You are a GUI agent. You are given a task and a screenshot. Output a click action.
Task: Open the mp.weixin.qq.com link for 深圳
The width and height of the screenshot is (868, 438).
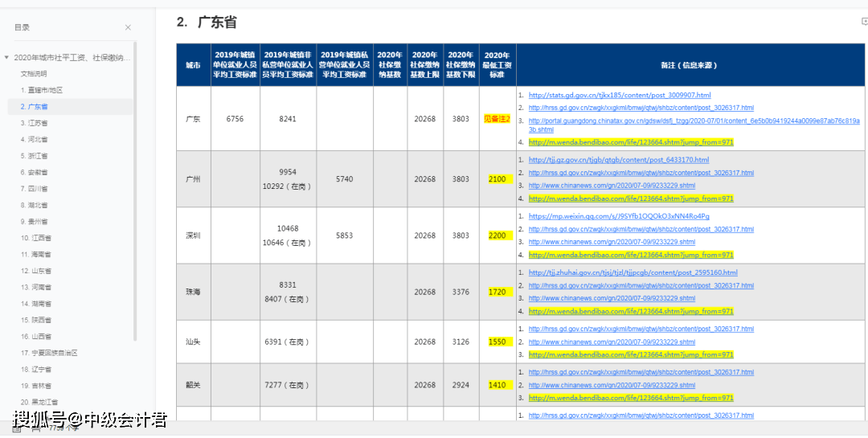click(618, 216)
